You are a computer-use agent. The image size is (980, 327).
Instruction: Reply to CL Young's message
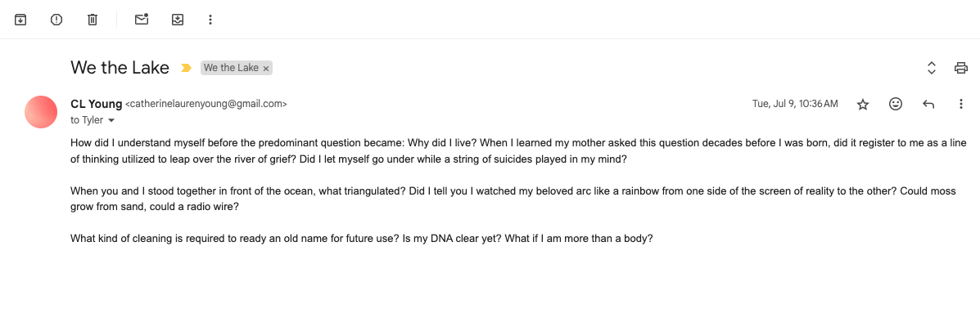(928, 104)
